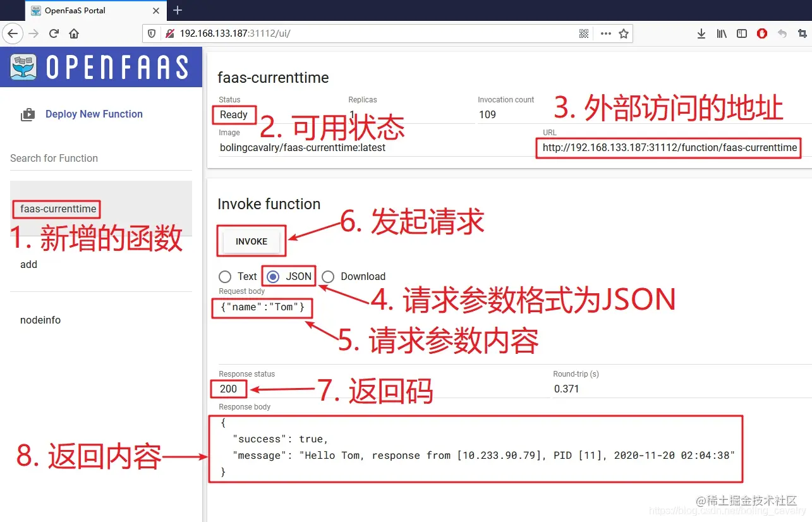Navigate back using the browser back arrow
The height and width of the screenshot is (522, 812).
click(13, 33)
